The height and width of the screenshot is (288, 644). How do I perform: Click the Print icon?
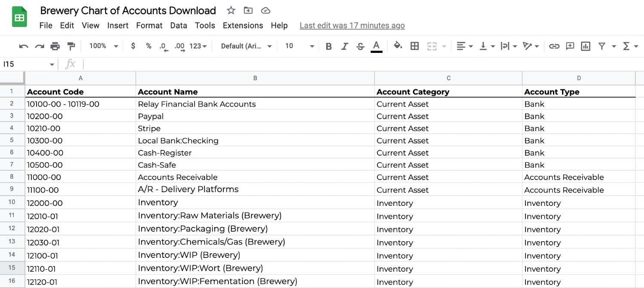(55, 46)
